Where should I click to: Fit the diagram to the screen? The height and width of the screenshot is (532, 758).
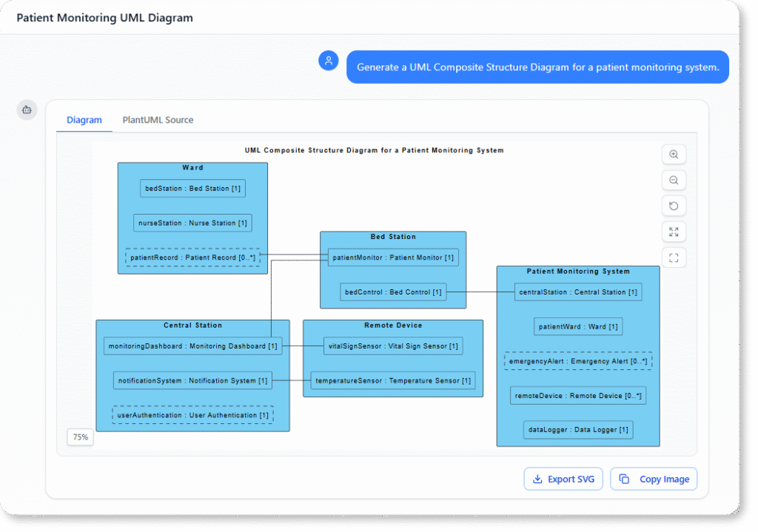point(673,257)
